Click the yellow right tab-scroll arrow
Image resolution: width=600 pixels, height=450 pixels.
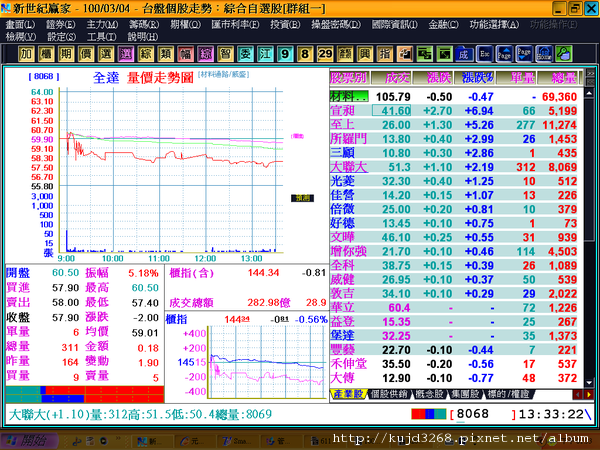point(589,395)
